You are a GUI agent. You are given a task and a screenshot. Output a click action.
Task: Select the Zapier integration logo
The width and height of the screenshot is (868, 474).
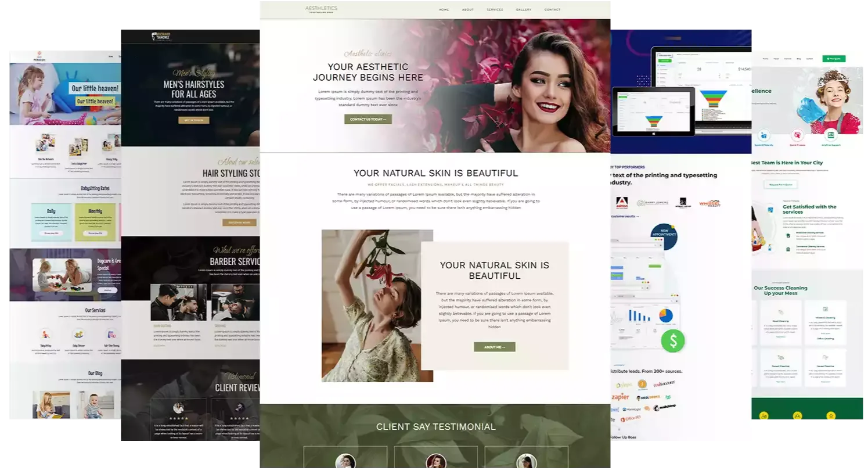620,397
